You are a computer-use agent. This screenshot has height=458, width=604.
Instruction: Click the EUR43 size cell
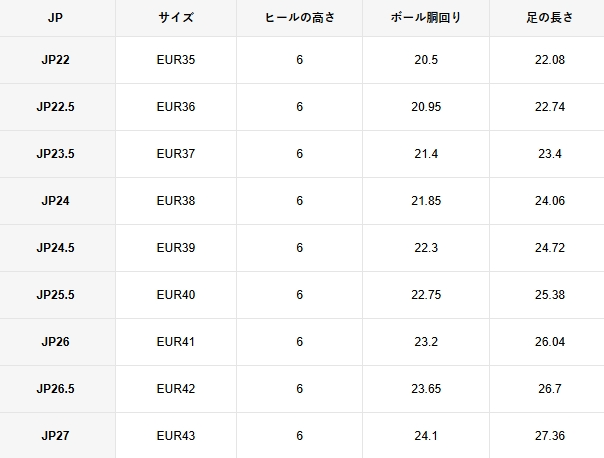coord(176,436)
